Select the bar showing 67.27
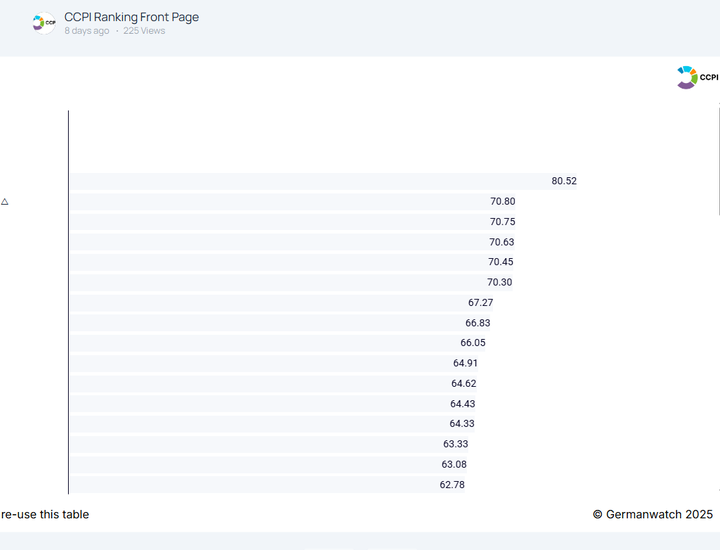This screenshot has width=720, height=550. coord(268,303)
